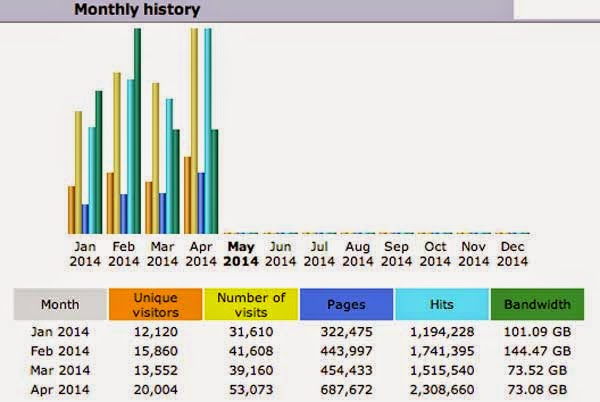Click the yellow January visits bar

point(78,173)
